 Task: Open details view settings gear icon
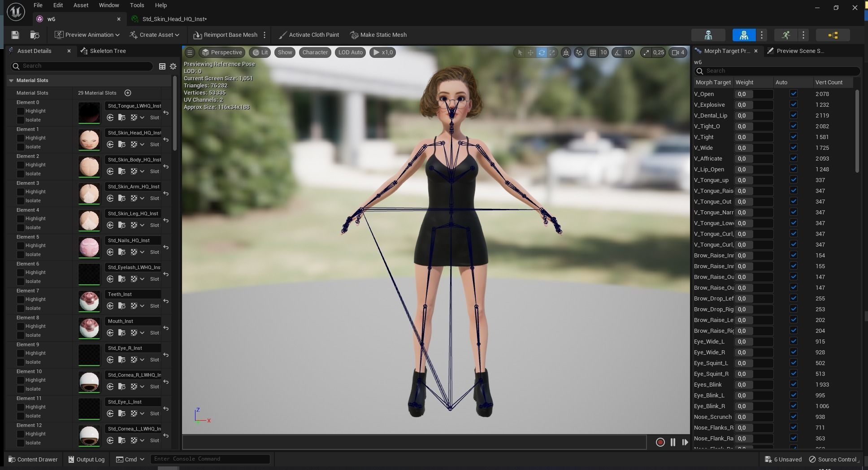click(x=173, y=66)
